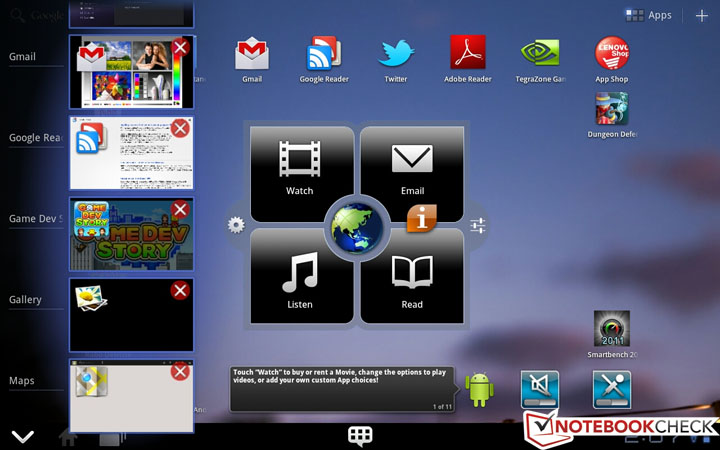
Task: Launch Dungeon Defenders game
Action: click(612, 109)
